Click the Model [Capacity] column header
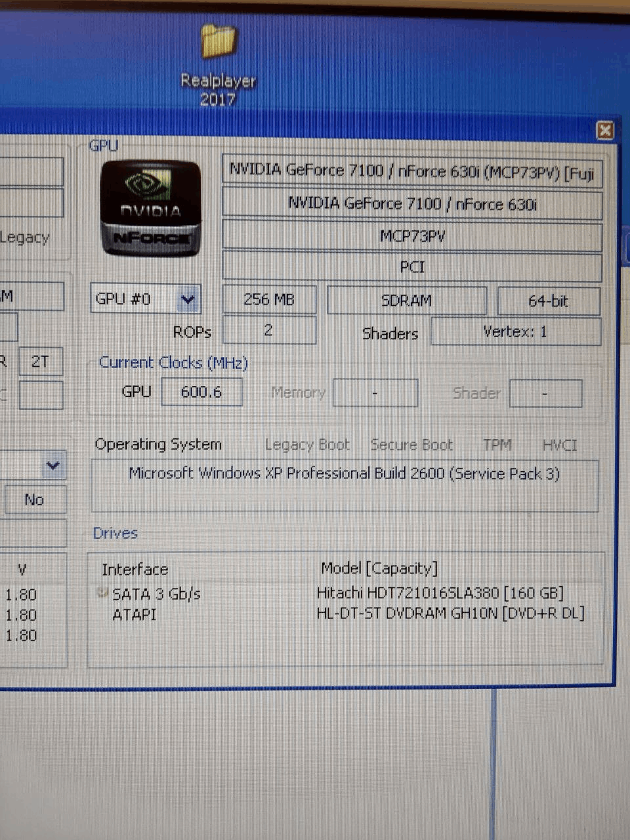This screenshot has width=630, height=840. point(379,568)
